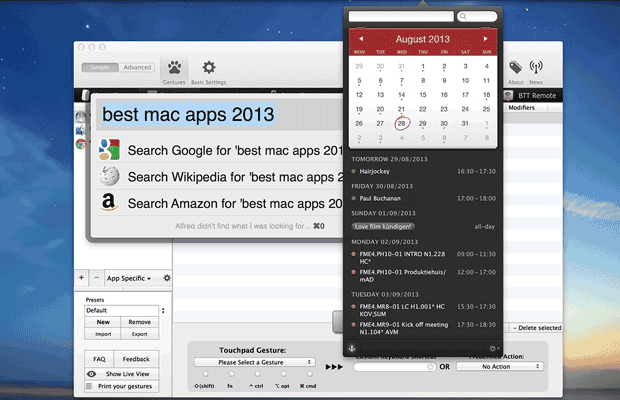This screenshot has height=400, width=620.
Task: Open Presets Default stepper arrows
Action: [x=163, y=311]
